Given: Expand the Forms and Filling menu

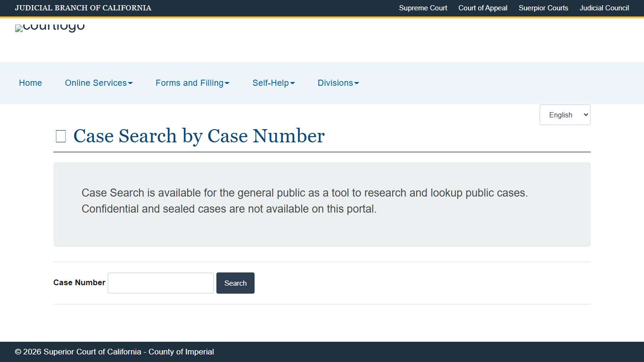Looking at the screenshot, I should pos(192,83).
